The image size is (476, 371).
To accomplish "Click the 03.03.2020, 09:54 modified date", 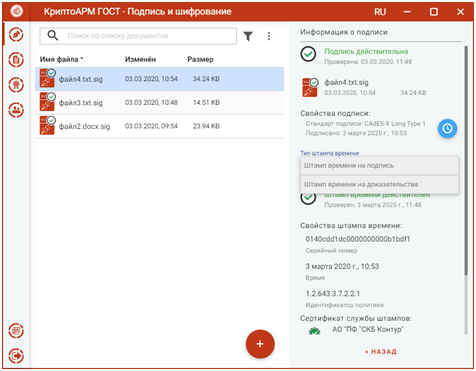I will 151,126.
